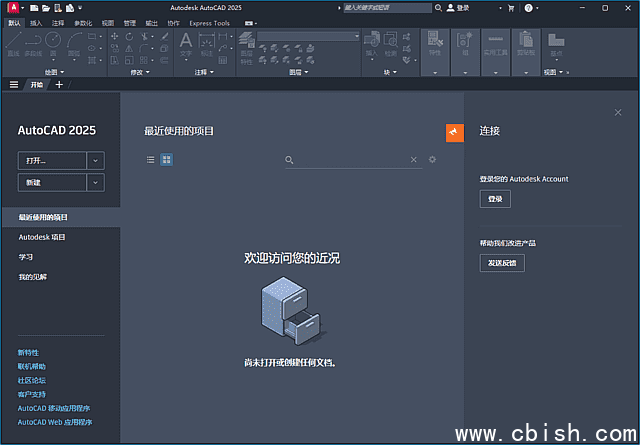This screenshot has height=445, width=640.
Task: Open the Express Tools ribbon tab
Action: coord(209,23)
